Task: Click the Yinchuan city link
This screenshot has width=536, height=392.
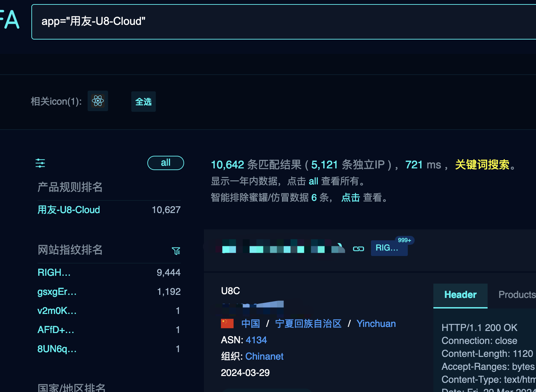Action: (376, 323)
